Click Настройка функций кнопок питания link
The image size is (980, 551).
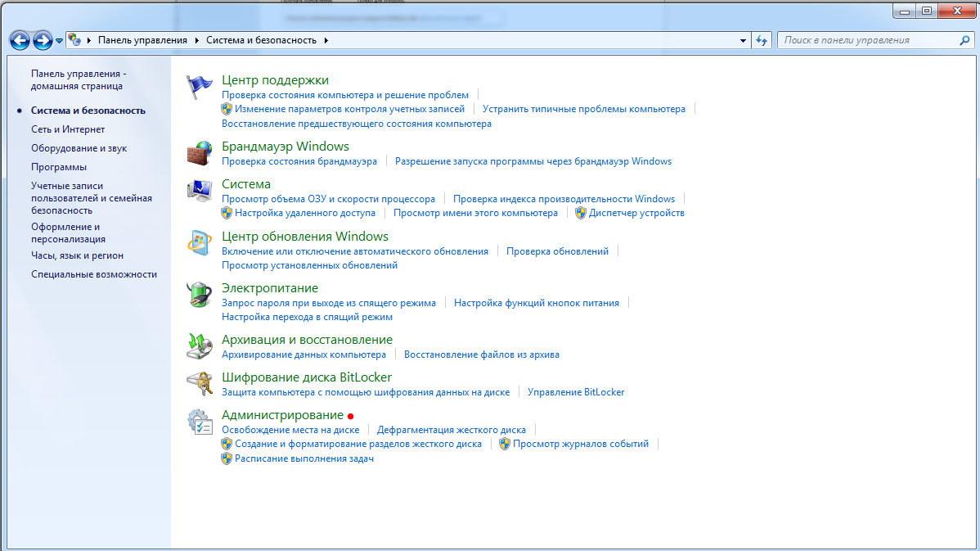[537, 303]
